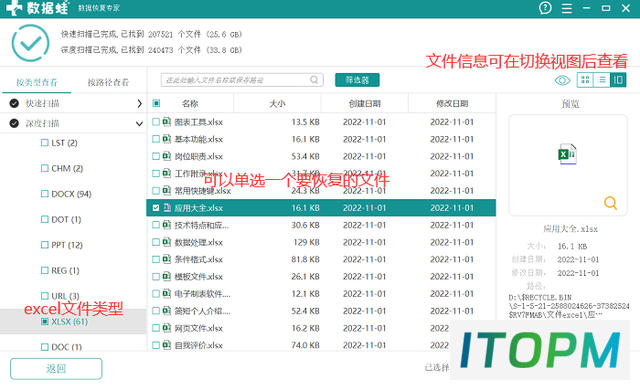
Task: Click the Excel icon beside 条件格式.xlsx
Action: coord(167,259)
